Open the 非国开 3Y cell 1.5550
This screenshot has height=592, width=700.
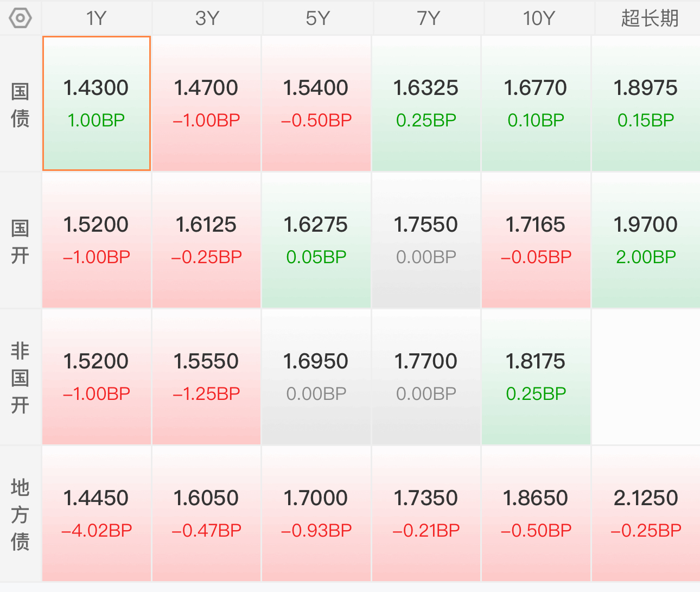click(x=206, y=377)
